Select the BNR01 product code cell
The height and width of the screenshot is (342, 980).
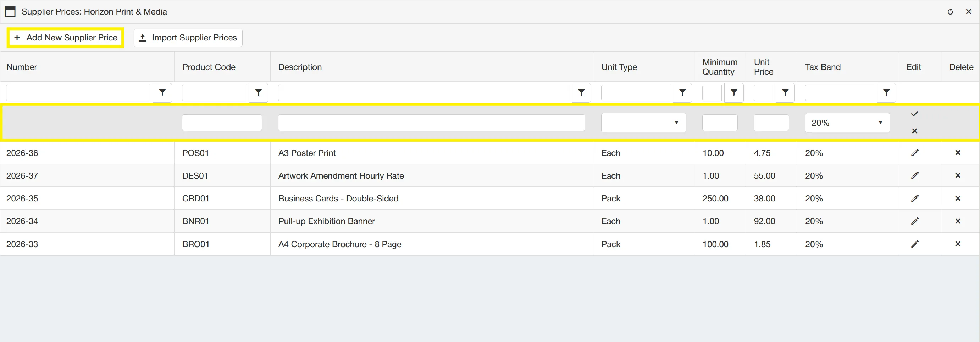pyautogui.click(x=222, y=221)
